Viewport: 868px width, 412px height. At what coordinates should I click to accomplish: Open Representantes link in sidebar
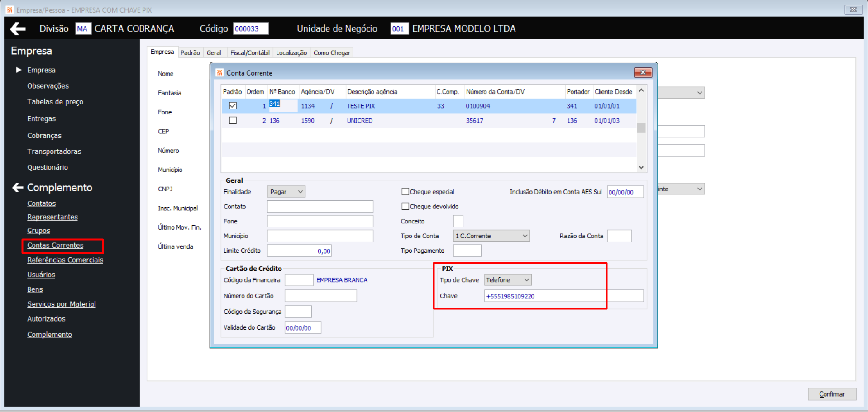[x=52, y=217]
